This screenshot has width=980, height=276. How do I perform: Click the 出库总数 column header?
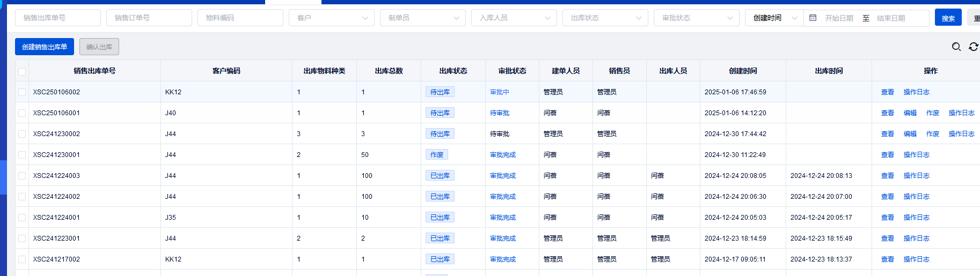(x=389, y=71)
